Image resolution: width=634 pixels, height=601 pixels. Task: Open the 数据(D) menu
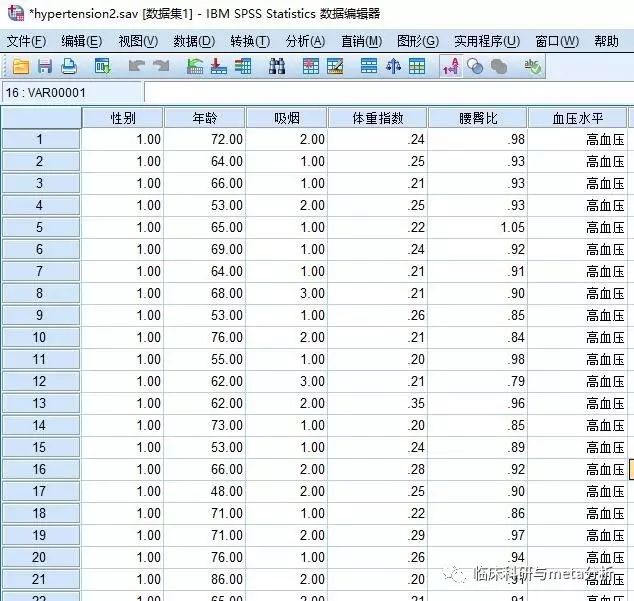[194, 41]
